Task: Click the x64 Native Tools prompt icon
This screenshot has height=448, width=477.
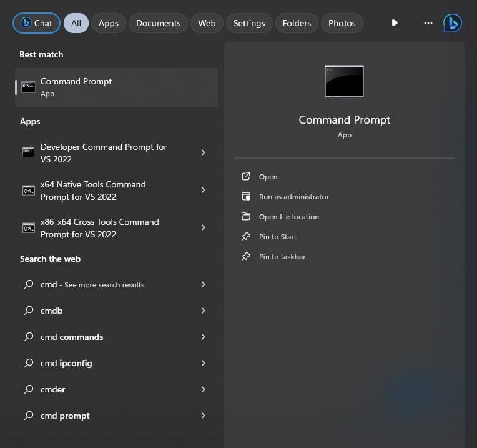Action: (28, 191)
